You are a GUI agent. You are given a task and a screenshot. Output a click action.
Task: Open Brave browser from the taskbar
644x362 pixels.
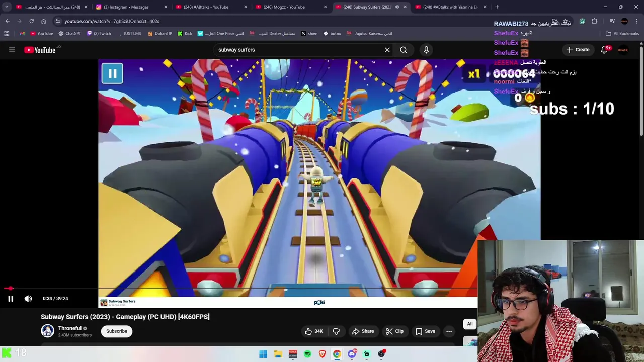tap(322, 354)
